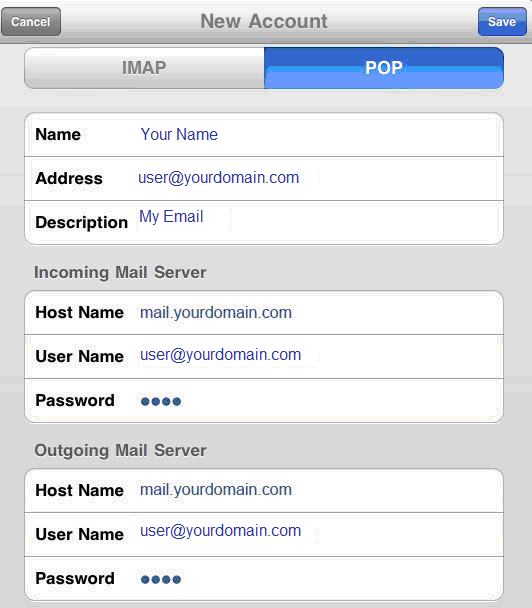The width and height of the screenshot is (532, 608).
Task: Click the Outgoing Mail Server heading
Action: click(x=120, y=451)
